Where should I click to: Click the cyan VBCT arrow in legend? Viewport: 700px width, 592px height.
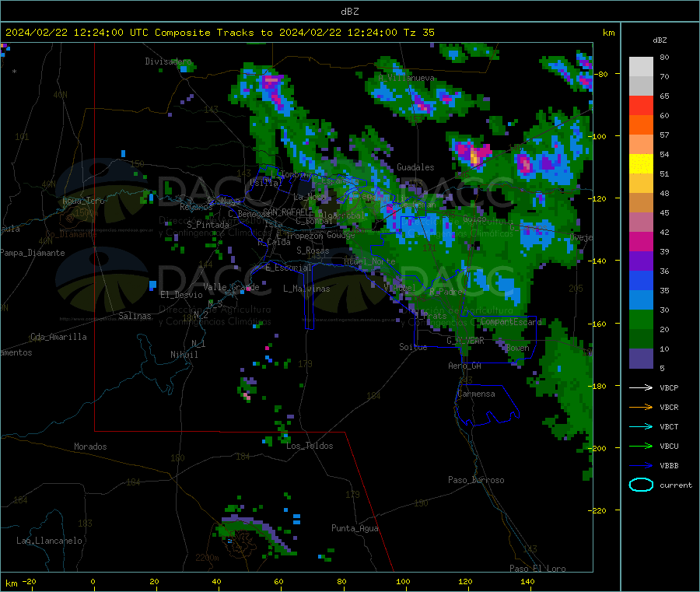coord(641,426)
